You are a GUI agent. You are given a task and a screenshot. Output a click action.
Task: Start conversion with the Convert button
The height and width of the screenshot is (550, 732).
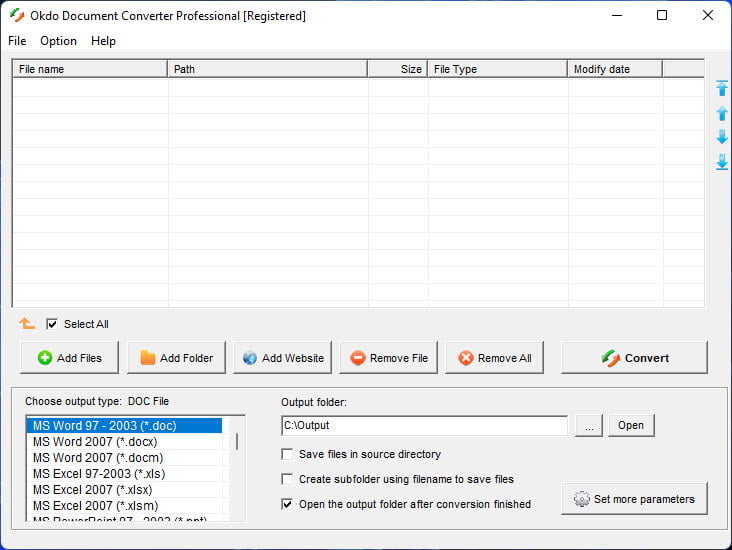634,358
